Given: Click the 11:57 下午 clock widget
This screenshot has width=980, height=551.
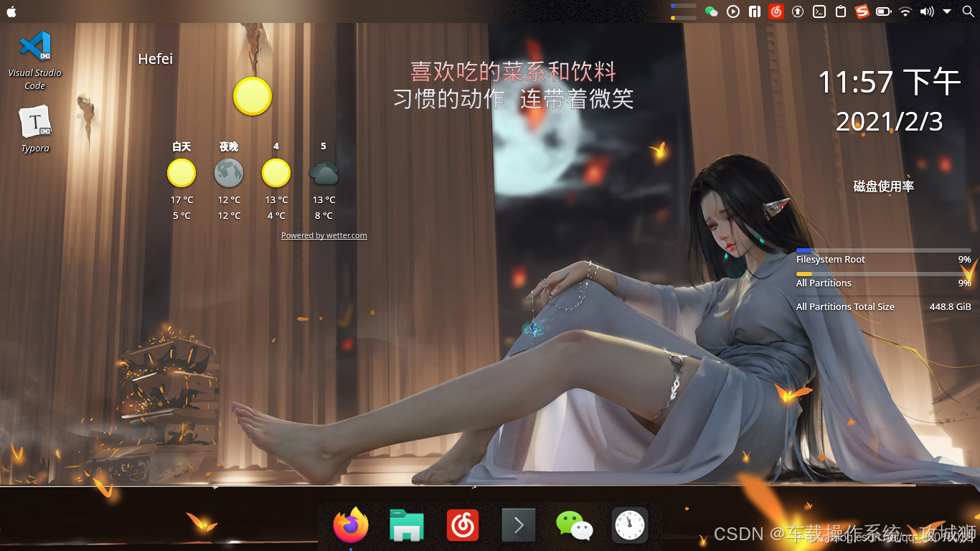Looking at the screenshot, I should point(889,83).
